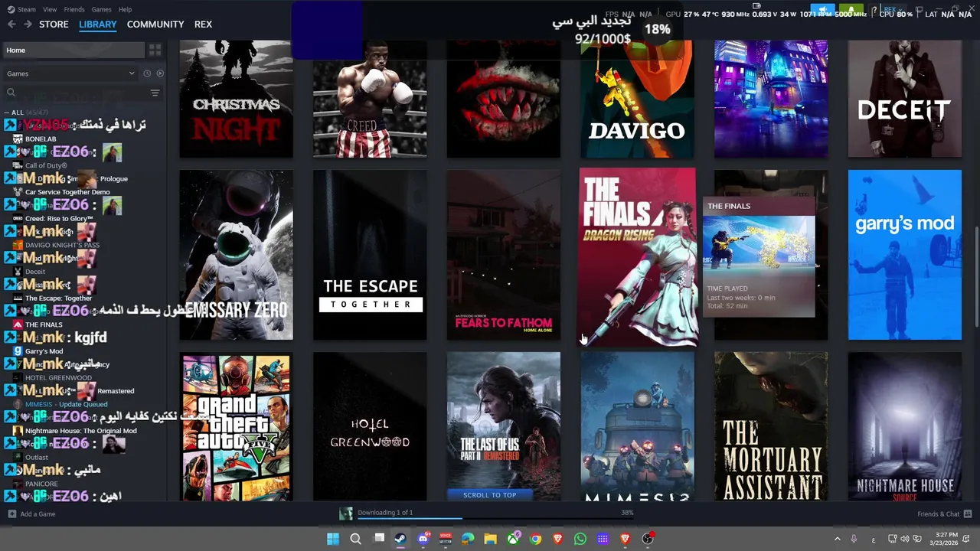The width and height of the screenshot is (980, 551).
Task: Navigate back with the left arrow
Action: click(11, 24)
